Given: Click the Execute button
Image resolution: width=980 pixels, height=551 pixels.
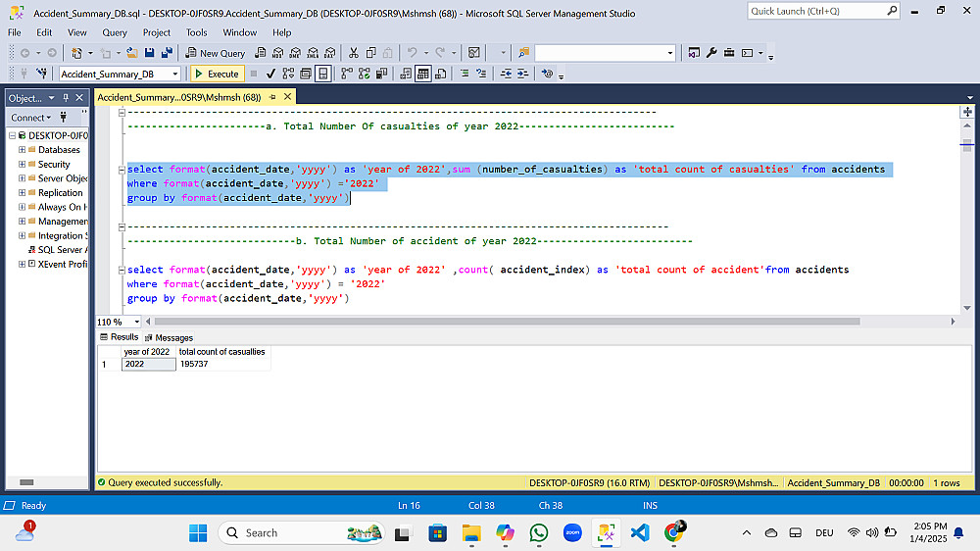Looking at the screenshot, I should tap(217, 74).
